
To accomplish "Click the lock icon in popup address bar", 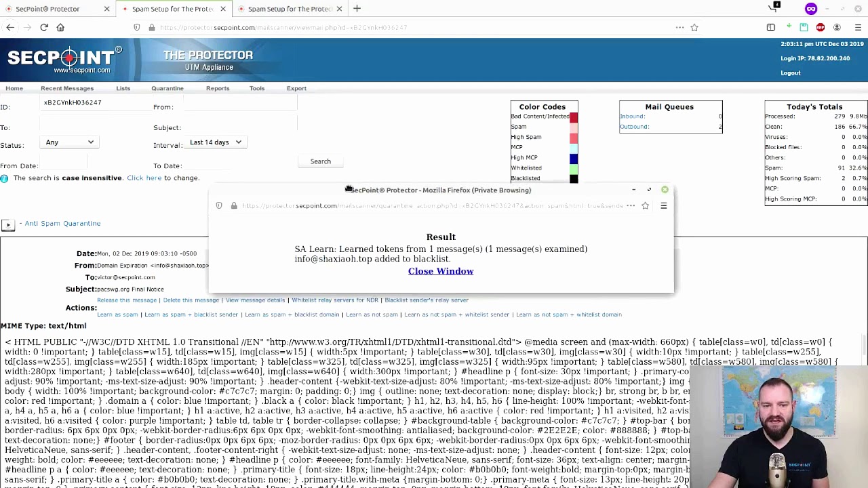I will [234, 205].
